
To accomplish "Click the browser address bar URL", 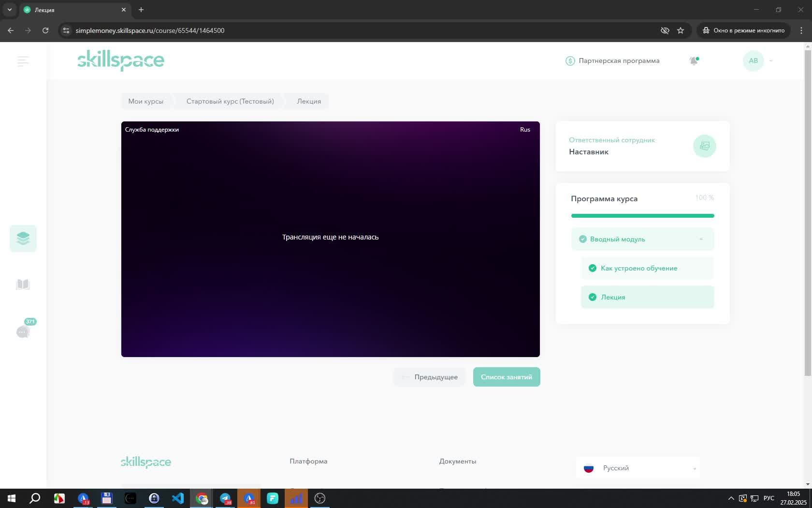I will point(150,30).
